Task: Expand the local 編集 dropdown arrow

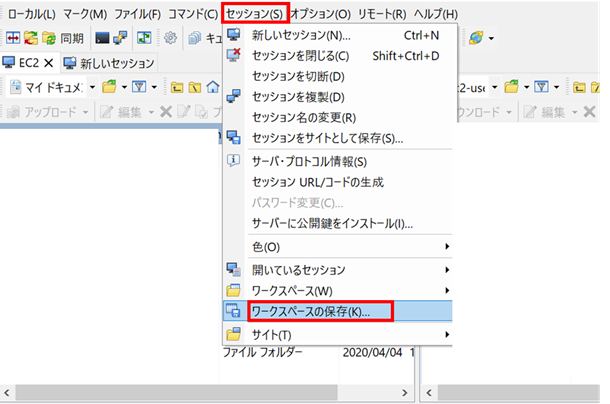Action: (151, 112)
